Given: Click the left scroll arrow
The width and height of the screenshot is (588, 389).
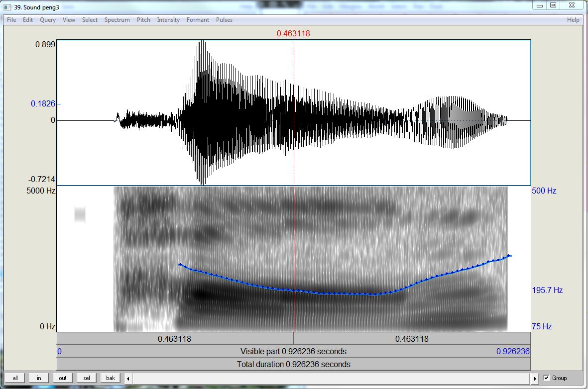Looking at the screenshot, I should [x=128, y=379].
